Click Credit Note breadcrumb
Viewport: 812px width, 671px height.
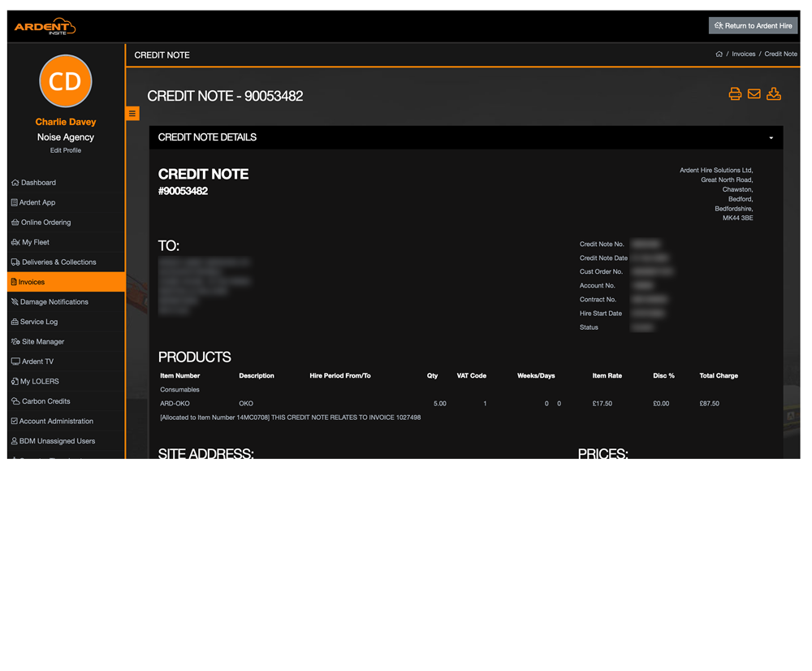click(x=781, y=54)
